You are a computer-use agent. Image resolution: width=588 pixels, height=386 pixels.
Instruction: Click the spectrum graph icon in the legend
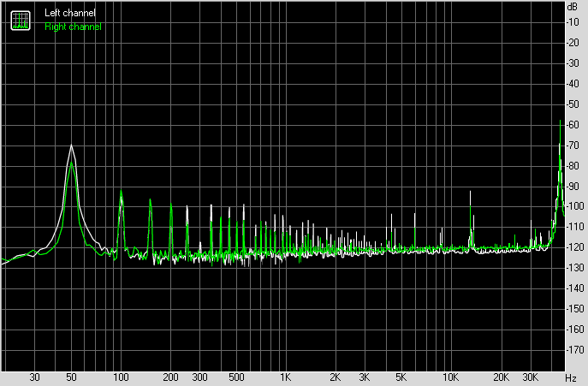(x=21, y=21)
